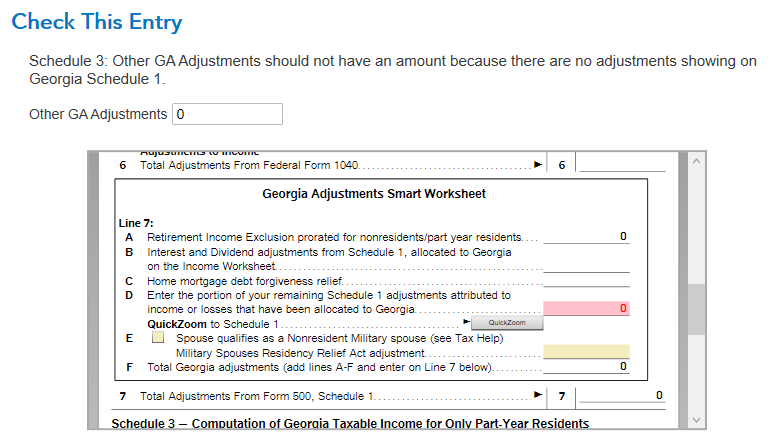Click the scroll down arrow of worksheet

point(696,420)
